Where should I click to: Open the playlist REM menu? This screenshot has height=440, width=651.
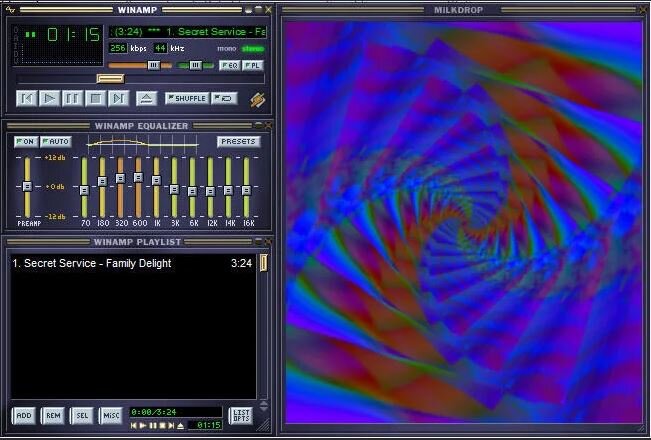pyautogui.click(x=53, y=416)
